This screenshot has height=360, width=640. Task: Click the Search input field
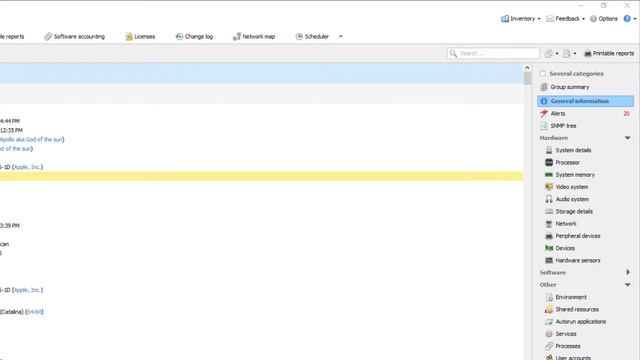pyautogui.click(x=493, y=53)
